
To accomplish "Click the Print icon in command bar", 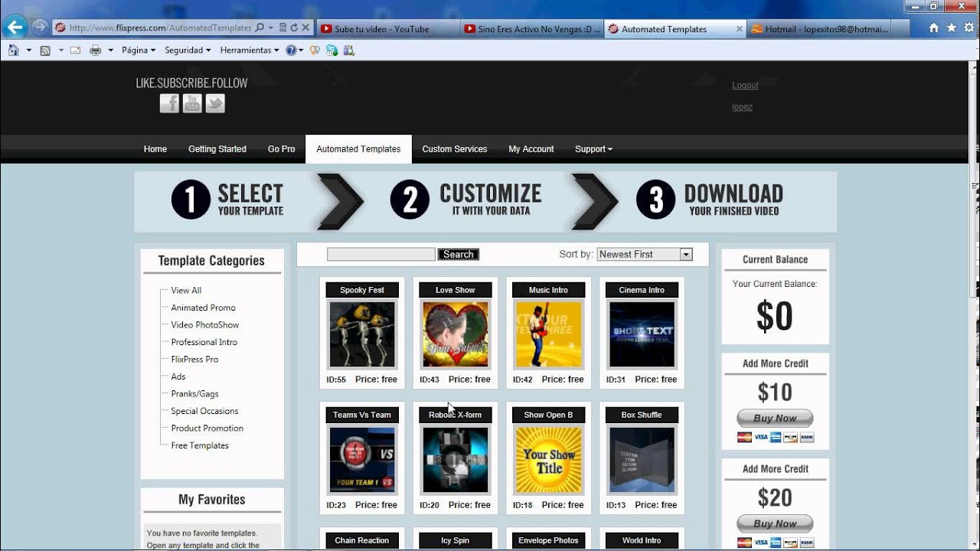I will (x=96, y=51).
